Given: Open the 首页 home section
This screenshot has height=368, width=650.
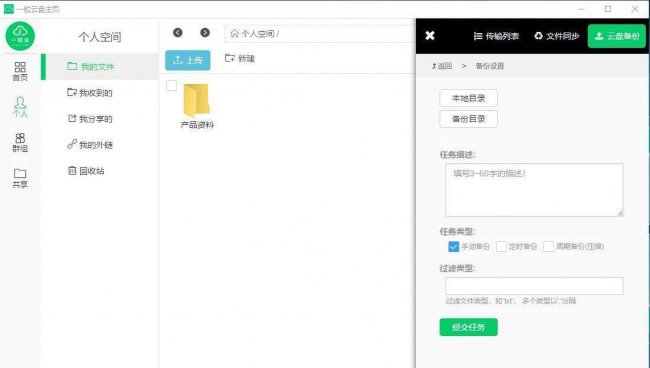Looking at the screenshot, I should tap(20, 71).
